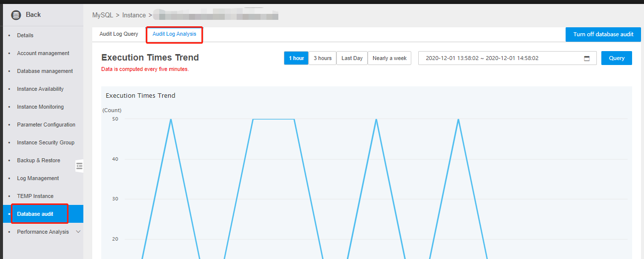Open Instance Availability in the sidebar
Viewport: 644px width, 259px height.
tap(40, 89)
